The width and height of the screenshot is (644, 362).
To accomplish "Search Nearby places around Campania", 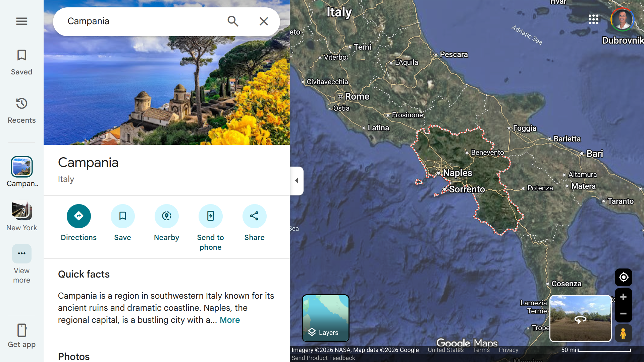I will click(166, 216).
